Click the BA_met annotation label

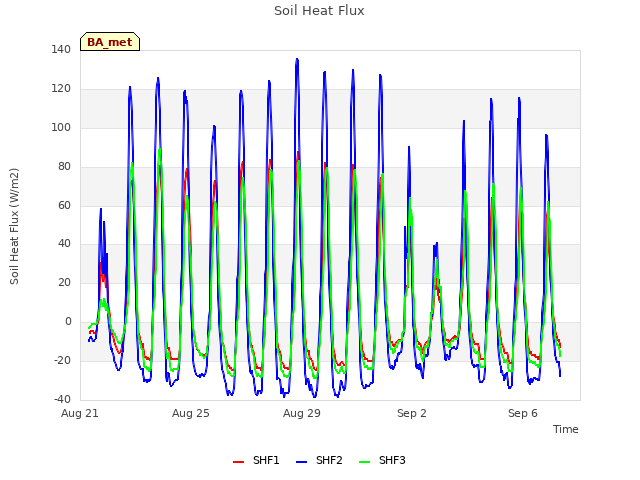tap(110, 42)
